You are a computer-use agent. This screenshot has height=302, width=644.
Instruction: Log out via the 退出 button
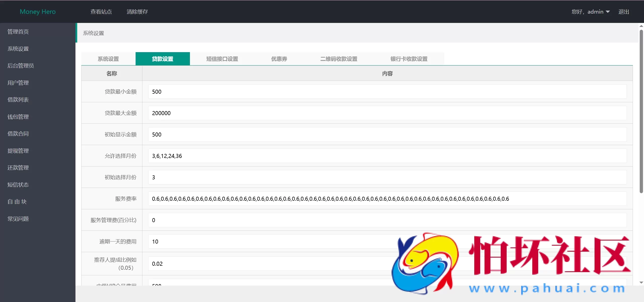(624, 11)
